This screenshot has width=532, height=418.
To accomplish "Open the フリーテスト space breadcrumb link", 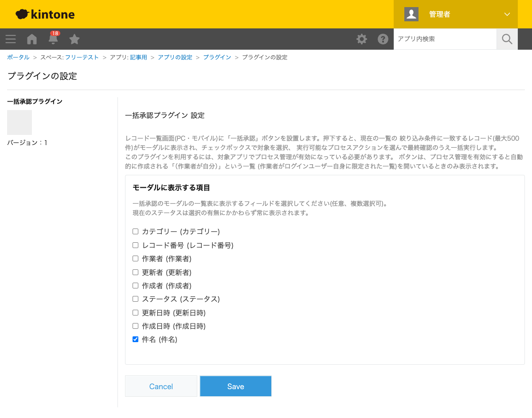I will click(82, 57).
